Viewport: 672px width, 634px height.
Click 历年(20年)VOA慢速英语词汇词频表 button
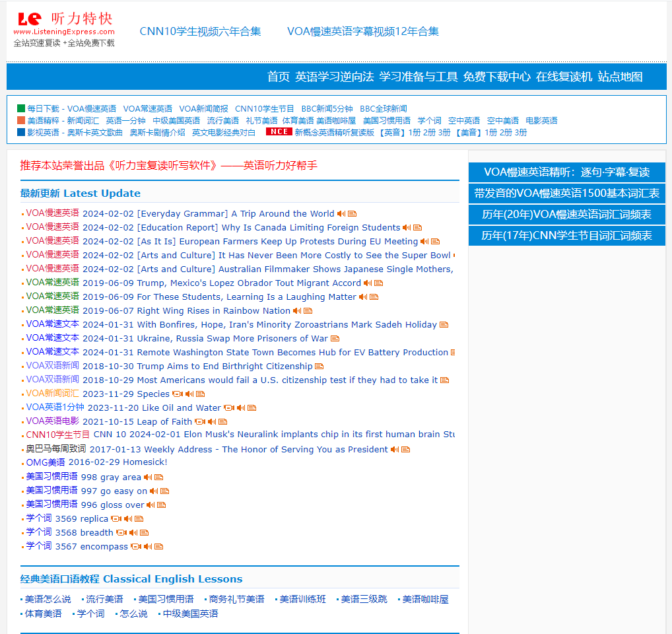(566, 215)
